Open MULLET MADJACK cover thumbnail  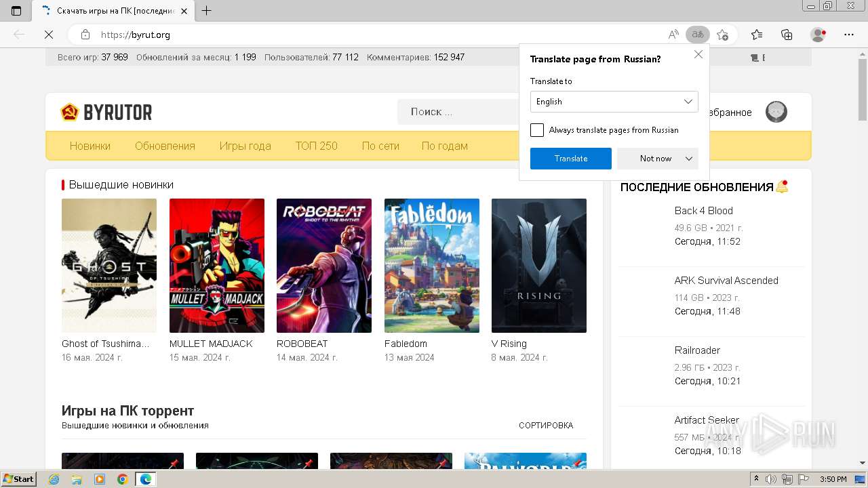[x=217, y=266]
